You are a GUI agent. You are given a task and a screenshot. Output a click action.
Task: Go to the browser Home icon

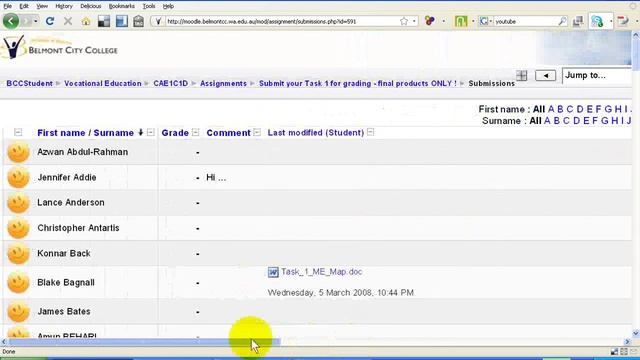pos(86,22)
